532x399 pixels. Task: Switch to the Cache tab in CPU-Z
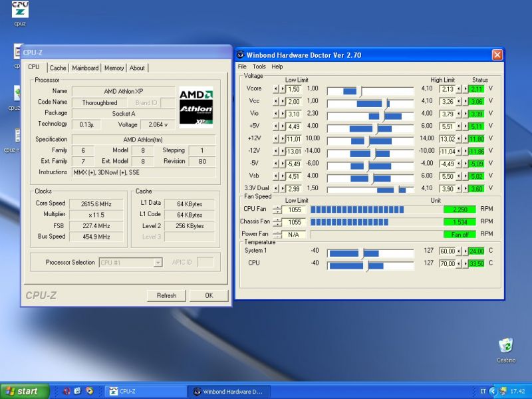click(58, 68)
